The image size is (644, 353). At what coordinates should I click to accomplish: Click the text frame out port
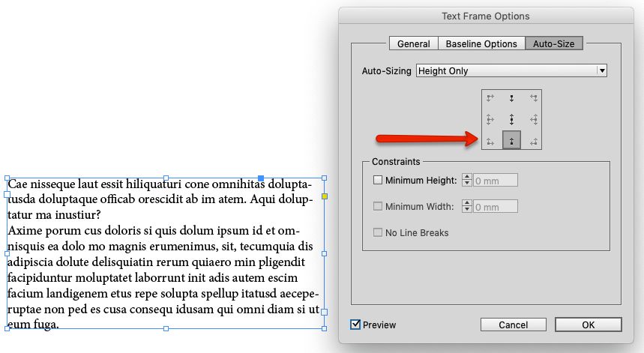coord(324,312)
